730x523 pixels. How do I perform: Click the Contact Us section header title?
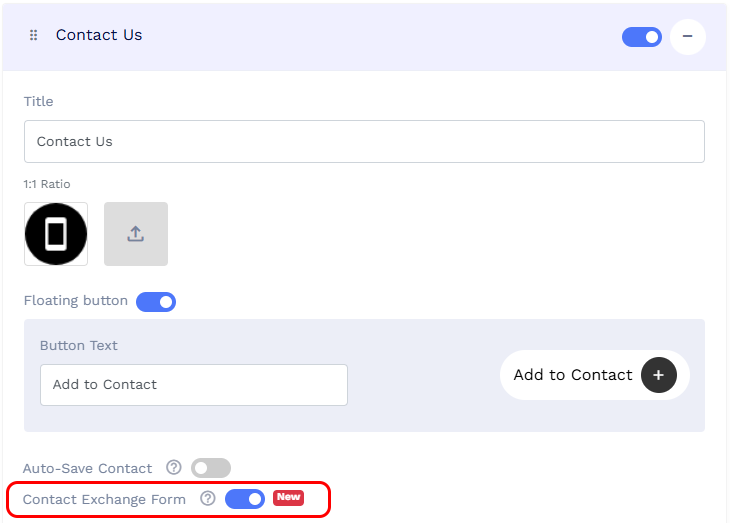click(99, 35)
